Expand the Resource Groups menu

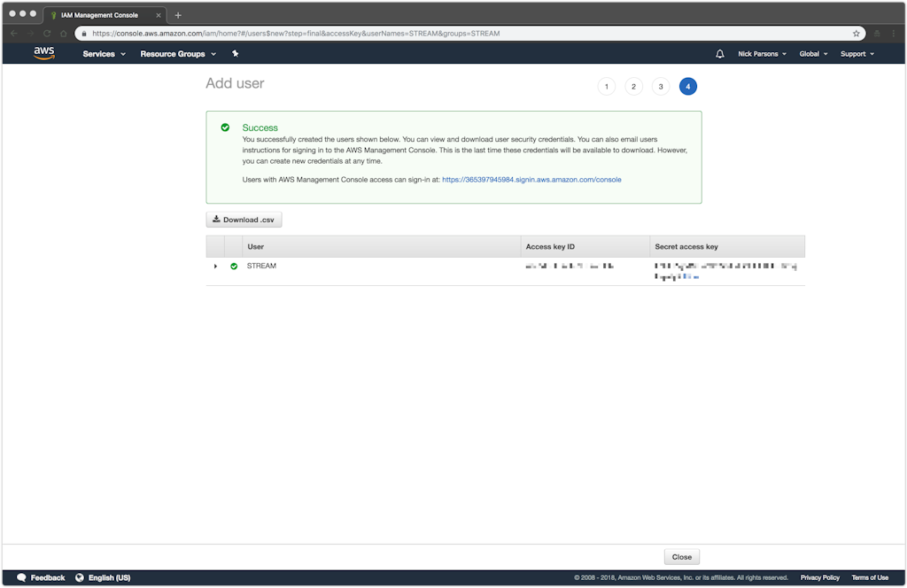click(x=177, y=54)
